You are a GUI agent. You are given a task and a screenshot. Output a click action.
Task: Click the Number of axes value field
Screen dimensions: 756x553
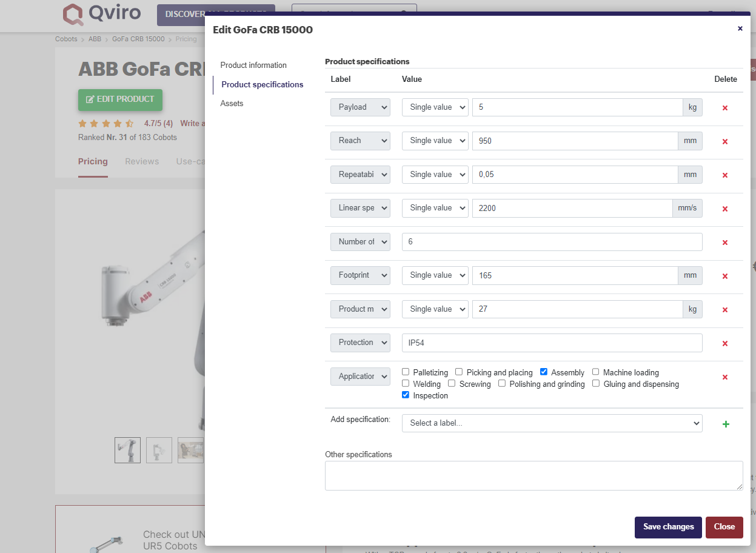[552, 242]
